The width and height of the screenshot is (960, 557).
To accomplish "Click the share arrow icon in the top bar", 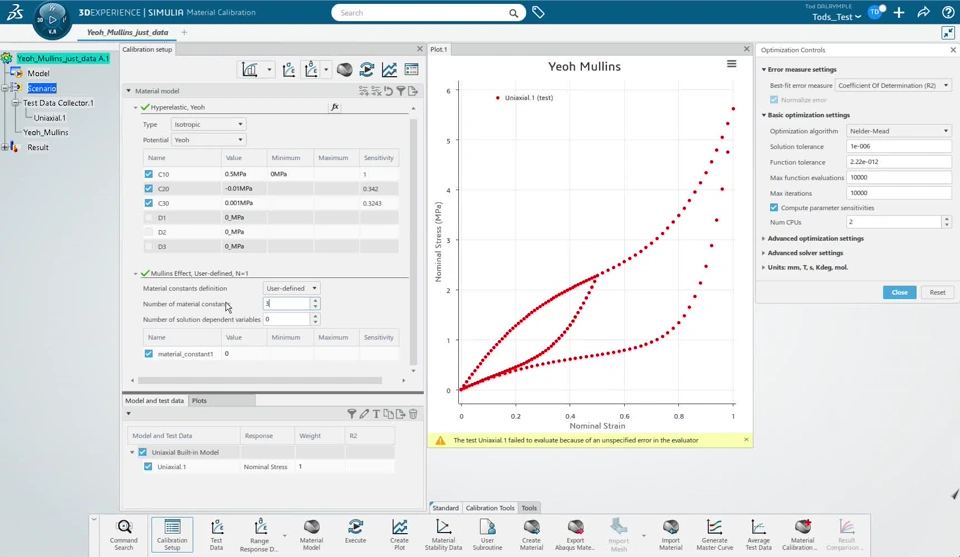I will (x=923, y=12).
